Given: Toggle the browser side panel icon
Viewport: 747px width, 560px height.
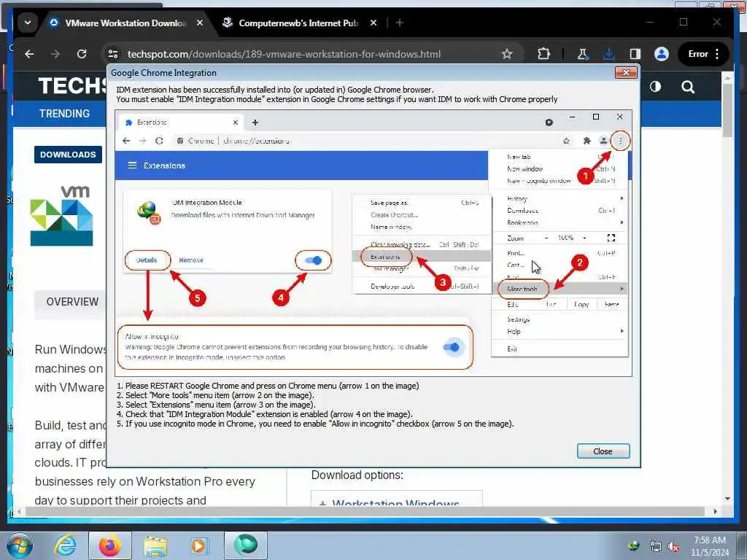Looking at the screenshot, I should pyautogui.click(x=635, y=54).
